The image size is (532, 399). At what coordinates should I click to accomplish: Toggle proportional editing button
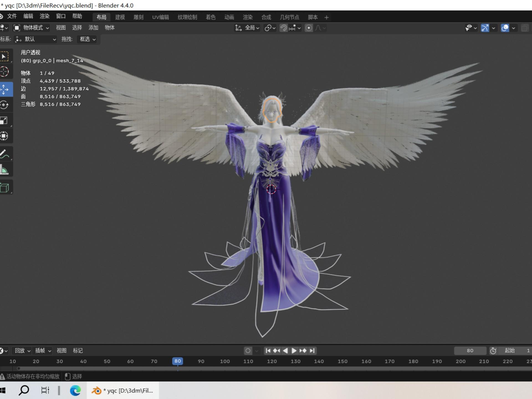(309, 28)
